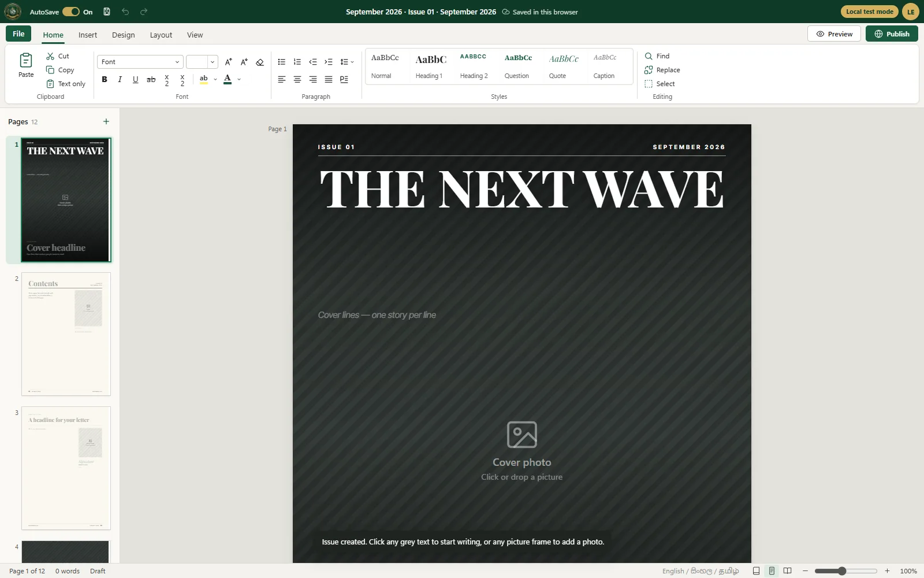Toggle bold formatting

point(105,79)
